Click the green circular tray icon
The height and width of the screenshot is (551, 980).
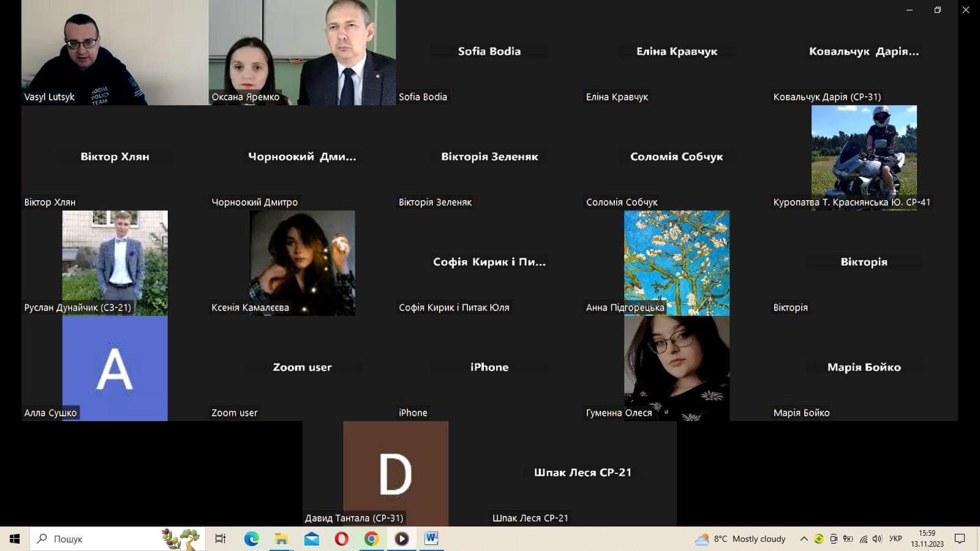[x=819, y=539]
